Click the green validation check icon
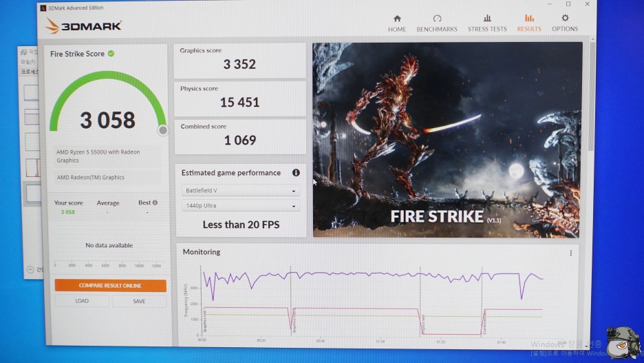 111,54
